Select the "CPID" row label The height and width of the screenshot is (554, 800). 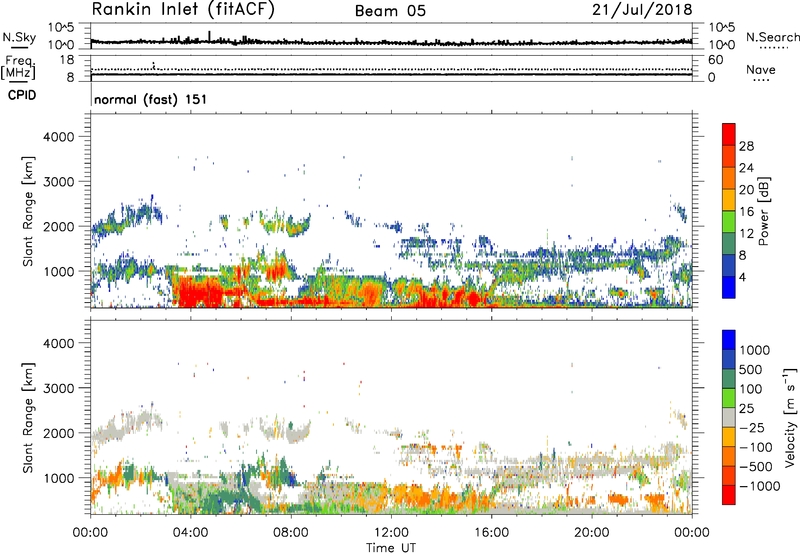(22, 95)
